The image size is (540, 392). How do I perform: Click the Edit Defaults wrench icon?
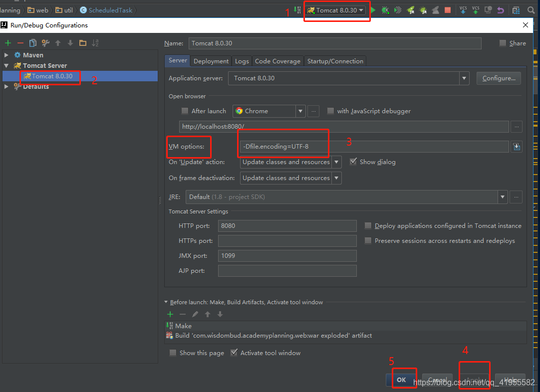point(45,43)
